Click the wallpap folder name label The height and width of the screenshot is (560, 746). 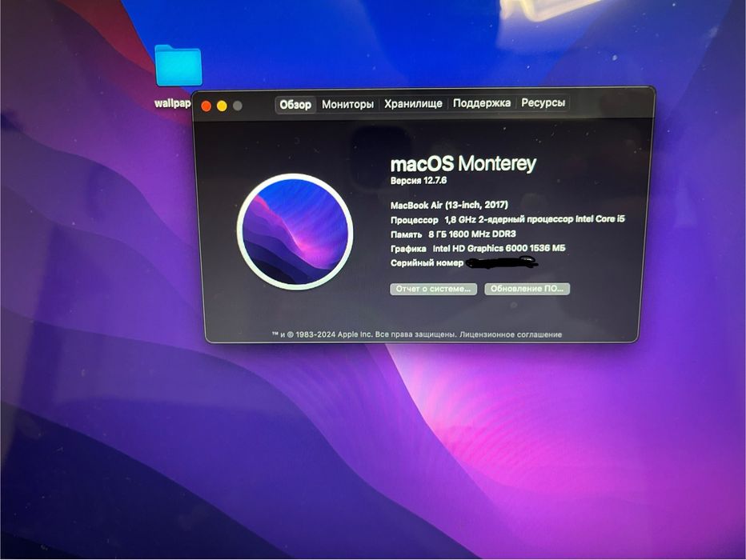(x=172, y=103)
